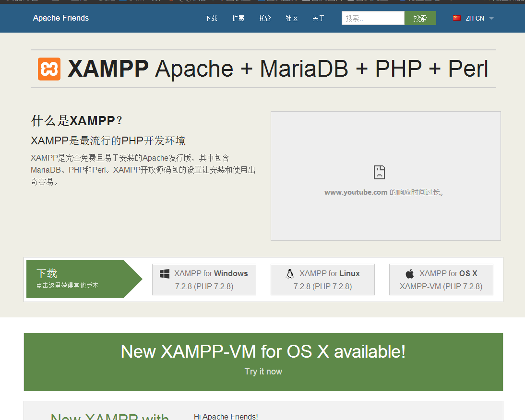
Task: Download XAMPP for Linux 7.2.8
Action: pyautogui.click(x=323, y=280)
